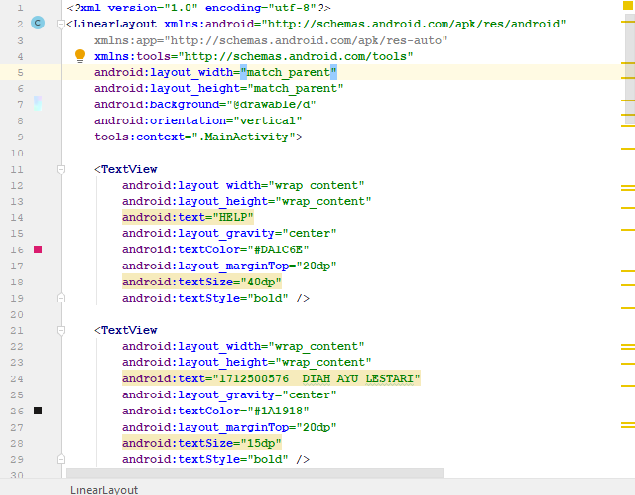Place cursor in android:text="HELP"

click(x=188, y=218)
